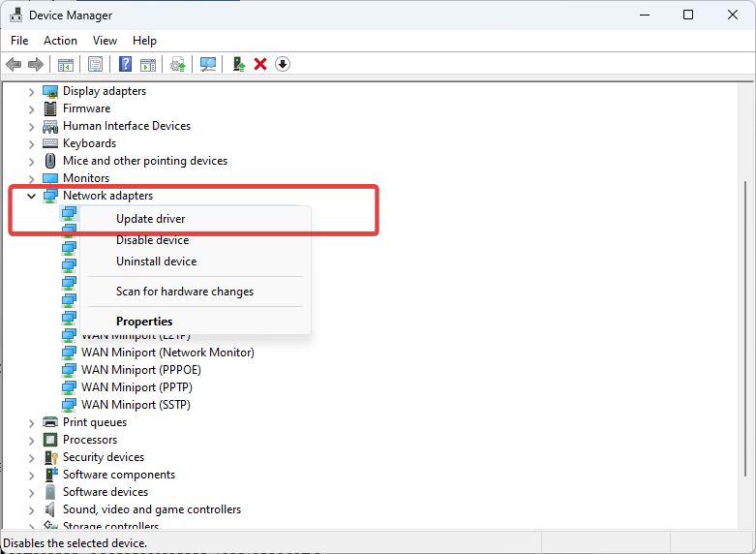Click the red X Uninstall device icon
756x554 pixels.
260,64
